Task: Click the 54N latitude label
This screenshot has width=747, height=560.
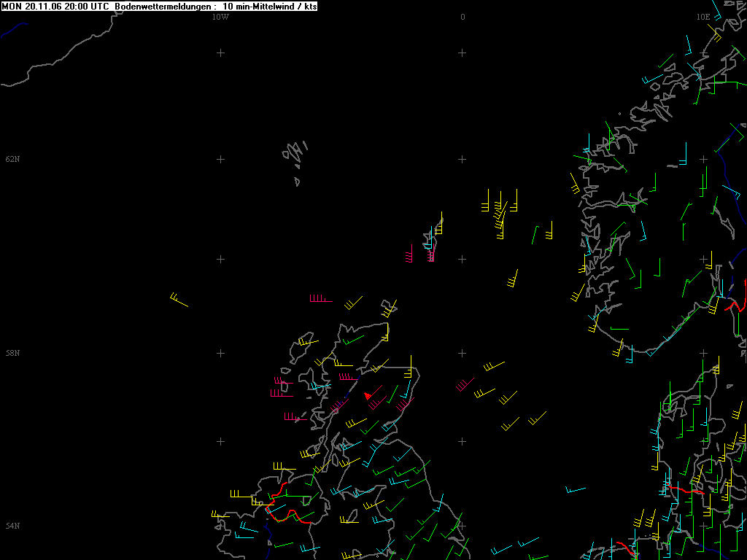Action: point(12,526)
